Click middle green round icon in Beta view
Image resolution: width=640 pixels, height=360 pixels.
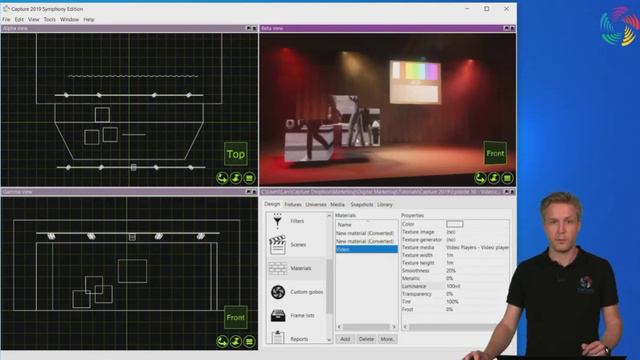pyautogui.click(x=494, y=178)
